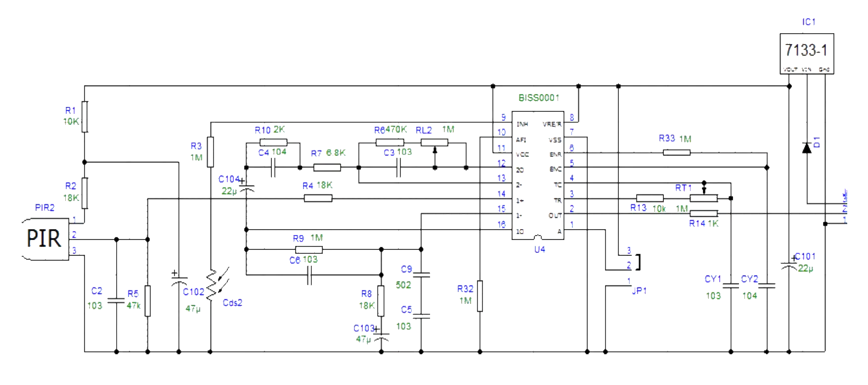Select the D1 diode symbol
This screenshot has width=868, height=385.
pos(807,147)
